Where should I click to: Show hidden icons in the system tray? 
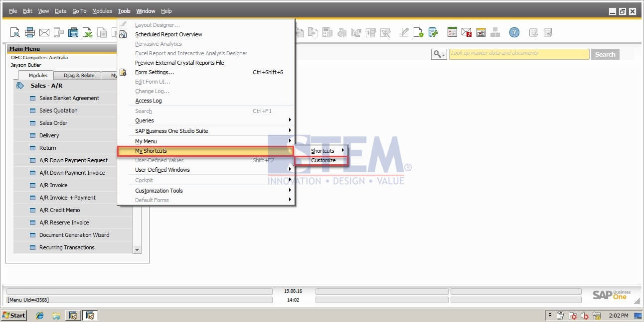[550, 316]
